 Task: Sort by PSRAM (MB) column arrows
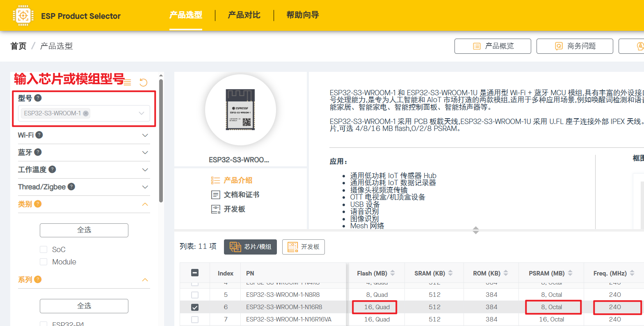tap(570, 273)
